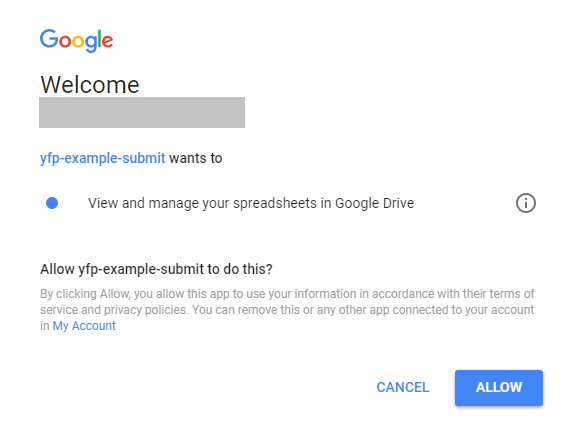Image resolution: width=582 pixels, height=437 pixels.
Task: Click the red letter e in Google logo
Action: (x=107, y=42)
